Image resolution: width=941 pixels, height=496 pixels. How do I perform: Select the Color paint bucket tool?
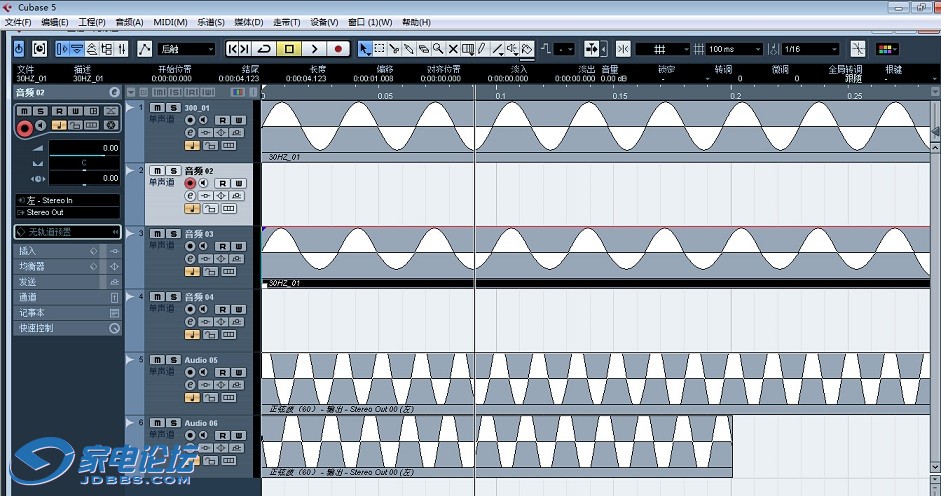pyautogui.click(x=527, y=49)
